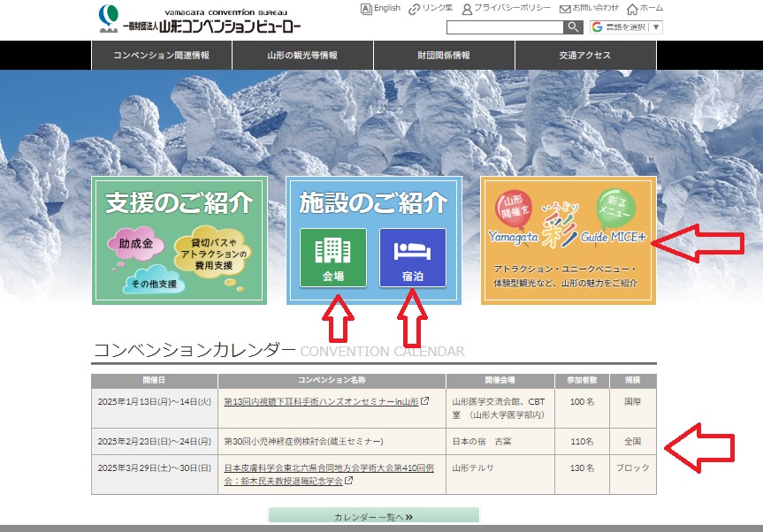
Task: Open the English language page
Action: coord(381,9)
